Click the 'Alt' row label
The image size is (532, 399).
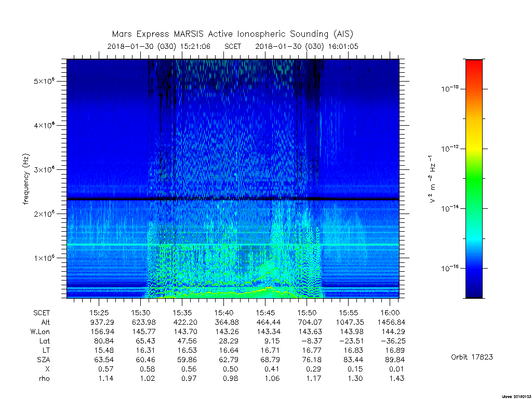click(x=46, y=322)
